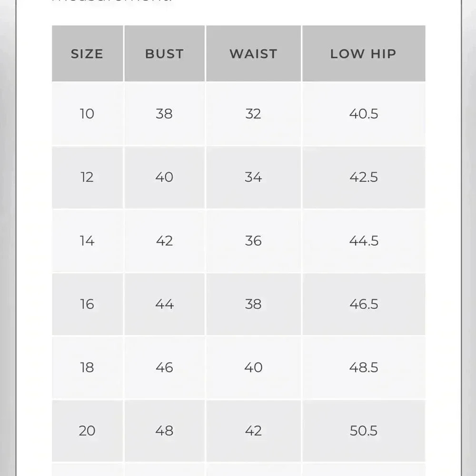Select the size 18 cell

tap(88, 367)
